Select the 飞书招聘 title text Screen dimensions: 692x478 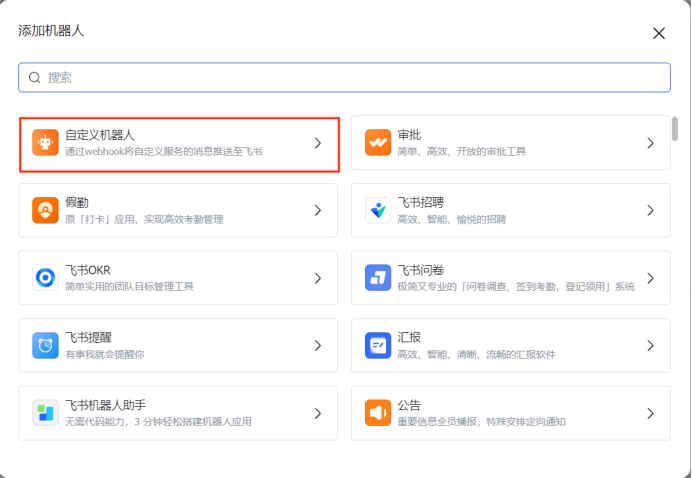(421, 203)
